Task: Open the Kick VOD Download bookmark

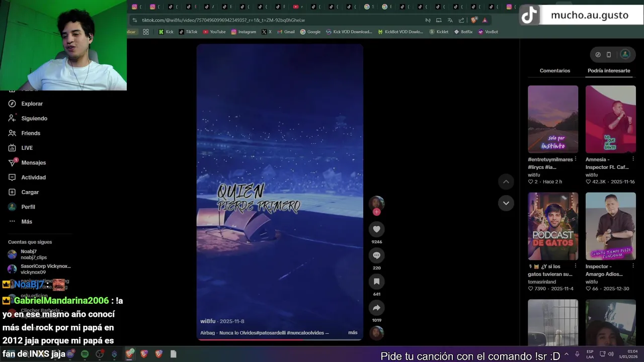Action: coord(349,32)
